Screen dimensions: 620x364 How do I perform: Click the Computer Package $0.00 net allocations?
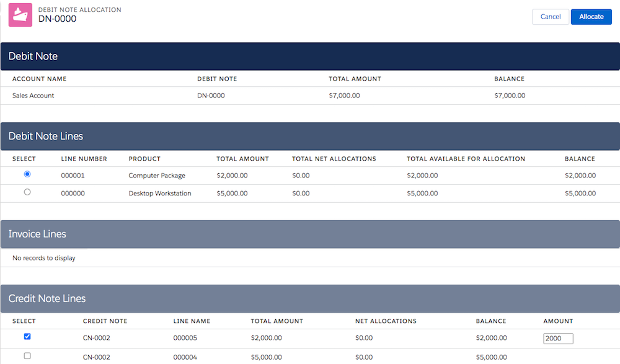[x=301, y=175]
